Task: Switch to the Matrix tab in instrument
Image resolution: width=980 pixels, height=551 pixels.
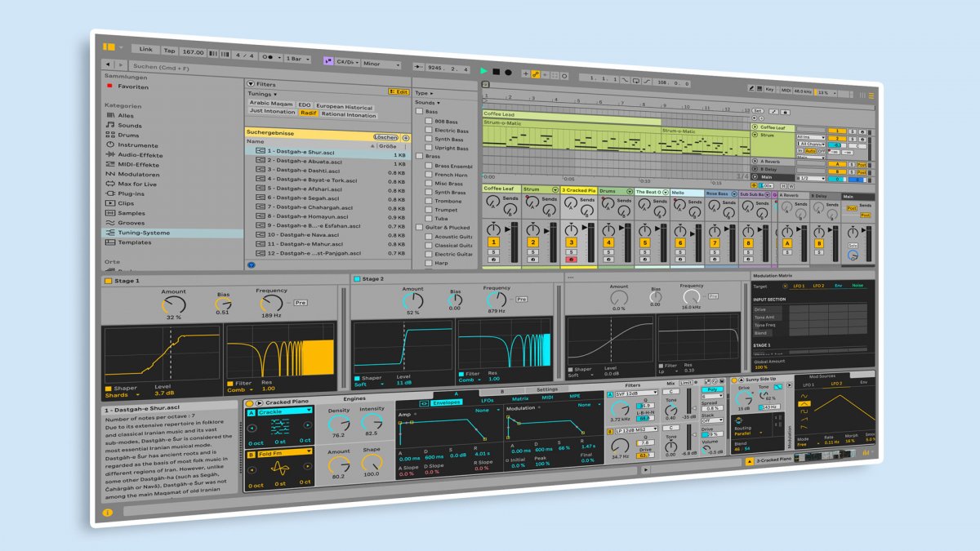Action: pyautogui.click(x=519, y=398)
